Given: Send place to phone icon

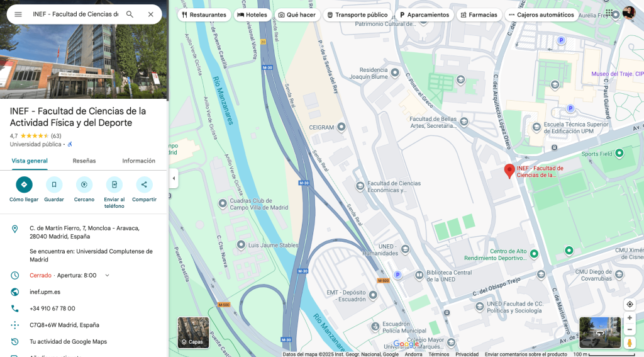Looking at the screenshot, I should pyautogui.click(x=114, y=184).
